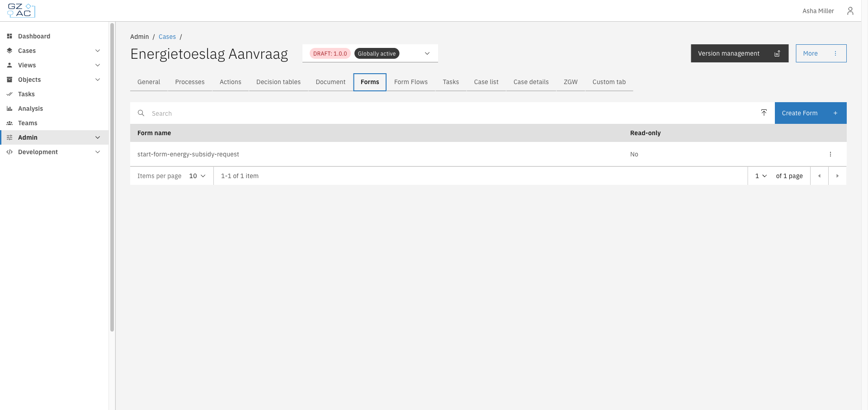
Task: Open the items per page dropdown
Action: point(197,176)
